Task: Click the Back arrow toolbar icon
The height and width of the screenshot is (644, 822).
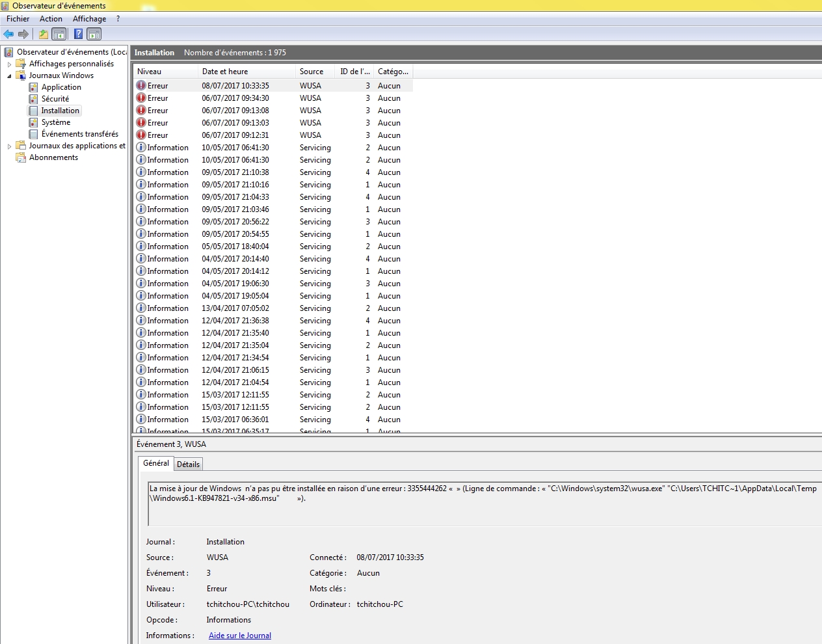Action: click(8, 34)
